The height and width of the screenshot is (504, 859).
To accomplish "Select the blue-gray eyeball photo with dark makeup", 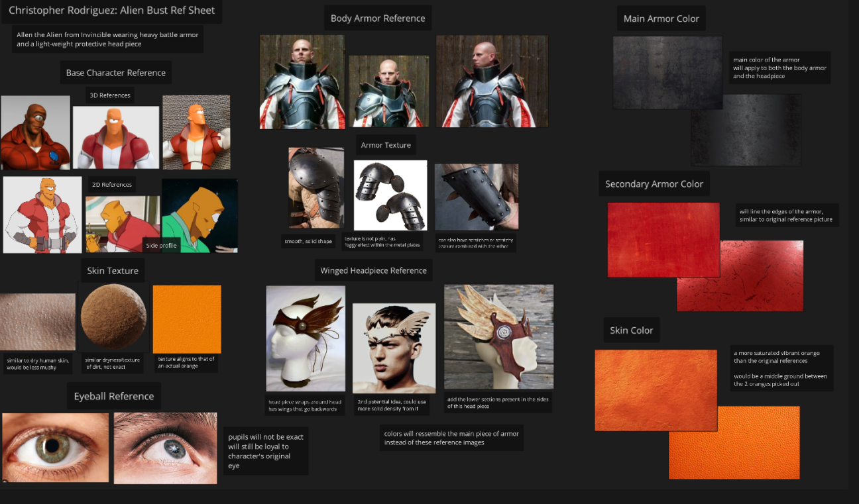I will [x=165, y=448].
